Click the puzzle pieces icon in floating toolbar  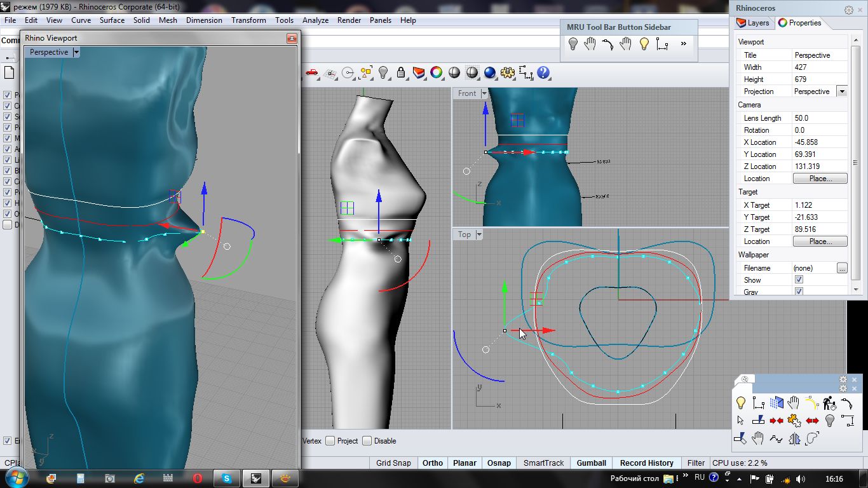(x=794, y=420)
